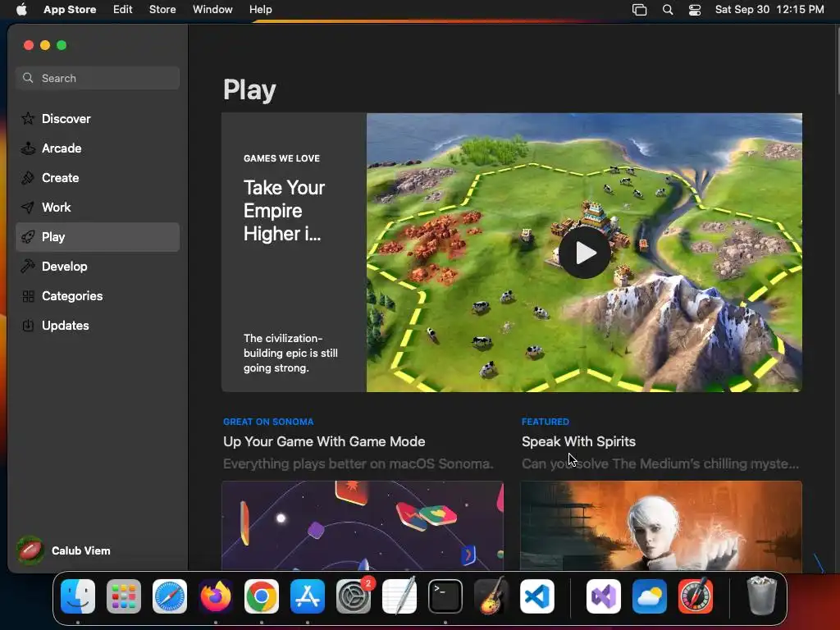Open the Apple menu

pos(21,10)
